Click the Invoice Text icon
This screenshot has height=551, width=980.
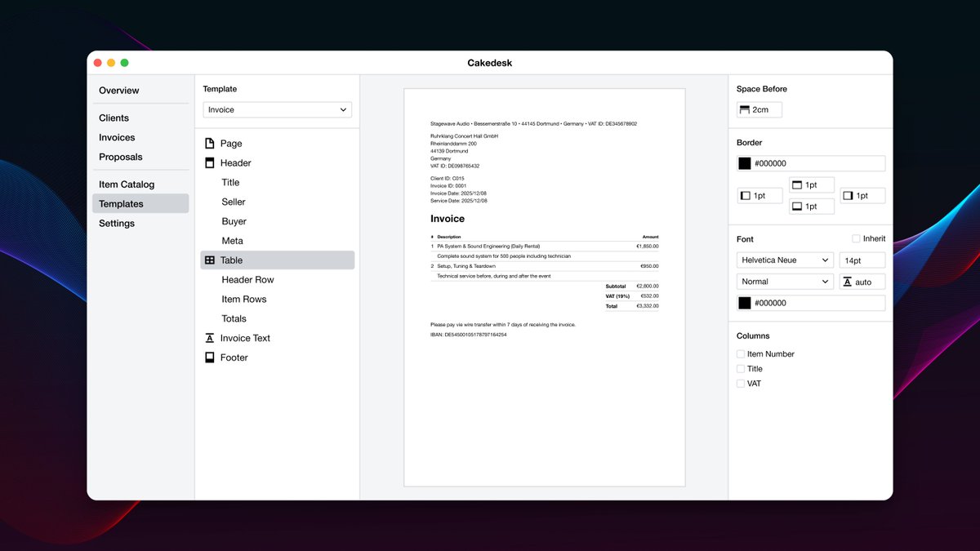211,337
